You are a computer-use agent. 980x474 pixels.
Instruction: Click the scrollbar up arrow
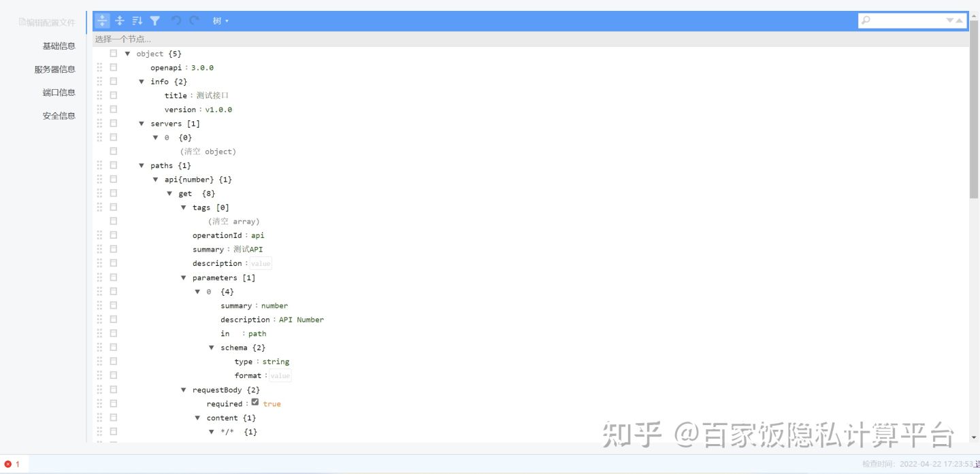click(x=974, y=17)
